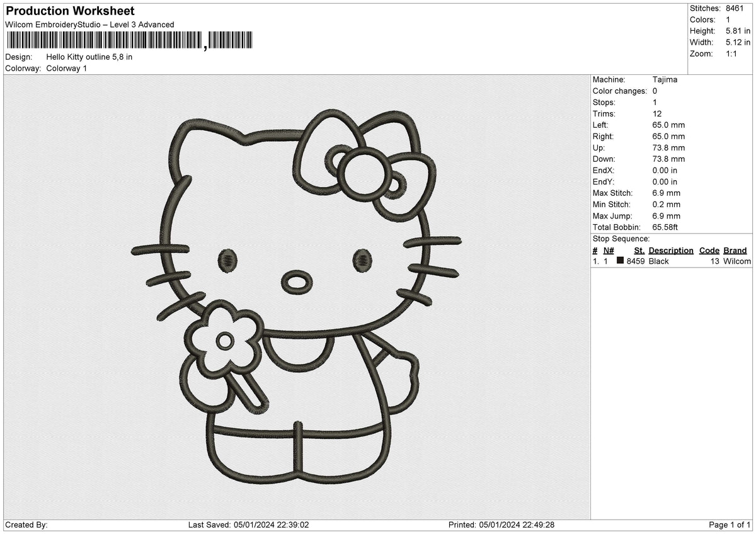Click the Brand column header
This screenshot has width=756, height=534.
(735, 250)
